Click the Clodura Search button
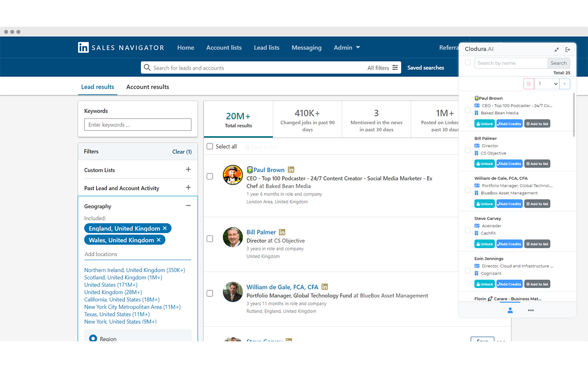 (x=559, y=63)
